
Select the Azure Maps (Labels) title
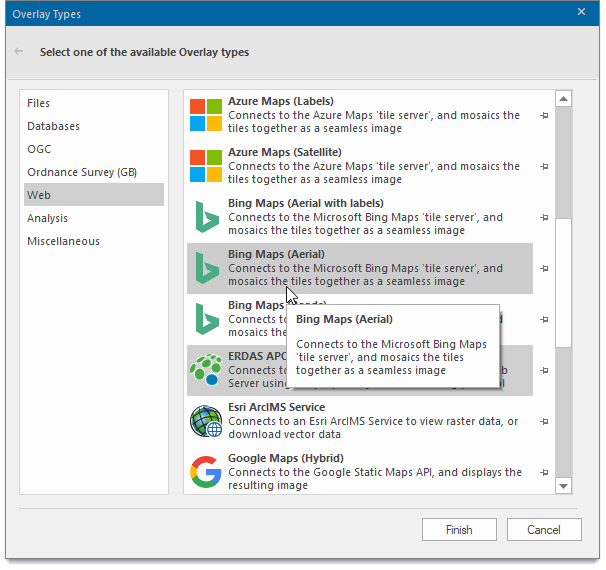(281, 101)
